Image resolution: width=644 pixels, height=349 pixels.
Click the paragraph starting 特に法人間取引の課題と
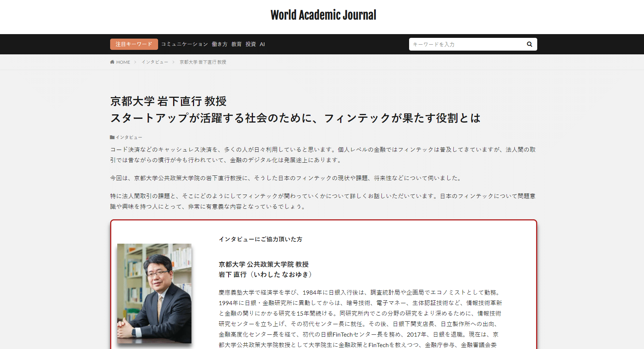coord(323,201)
